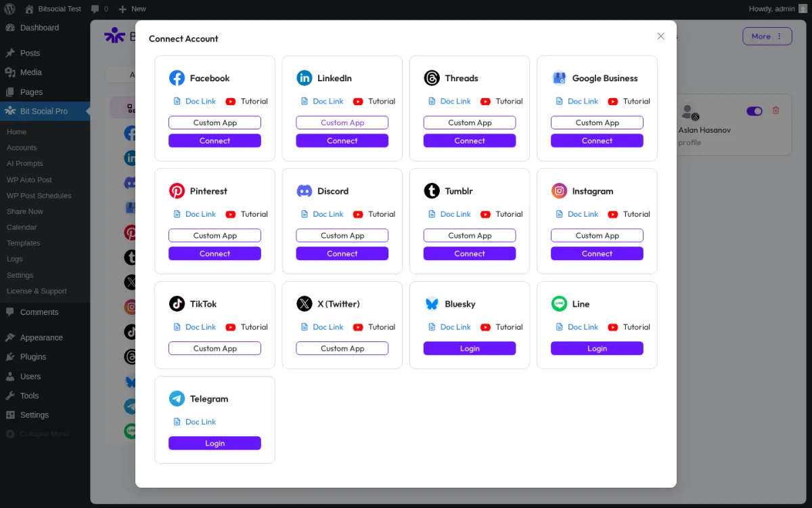Screen dimensions: 812x508
Task: Click document icon in the Bluesky card
Action: point(432,326)
